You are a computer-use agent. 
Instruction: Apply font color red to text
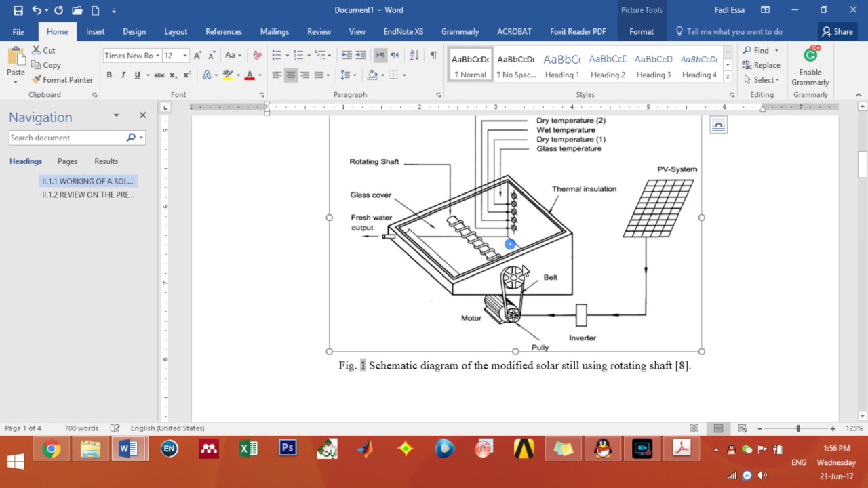coord(249,75)
